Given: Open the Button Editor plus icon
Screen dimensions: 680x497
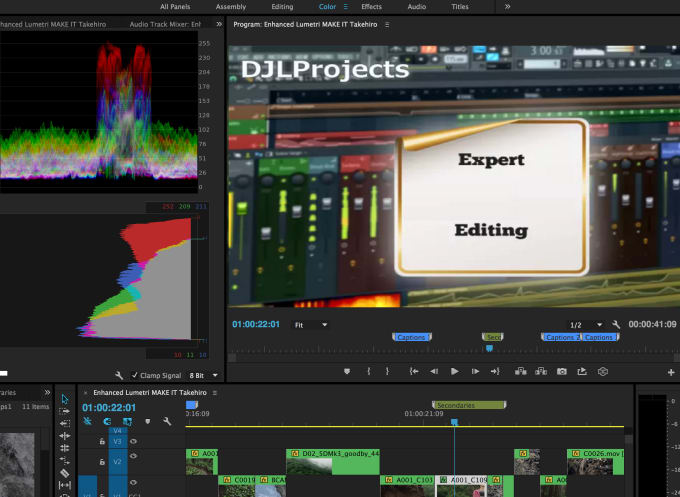Looking at the screenshot, I should 671,372.
